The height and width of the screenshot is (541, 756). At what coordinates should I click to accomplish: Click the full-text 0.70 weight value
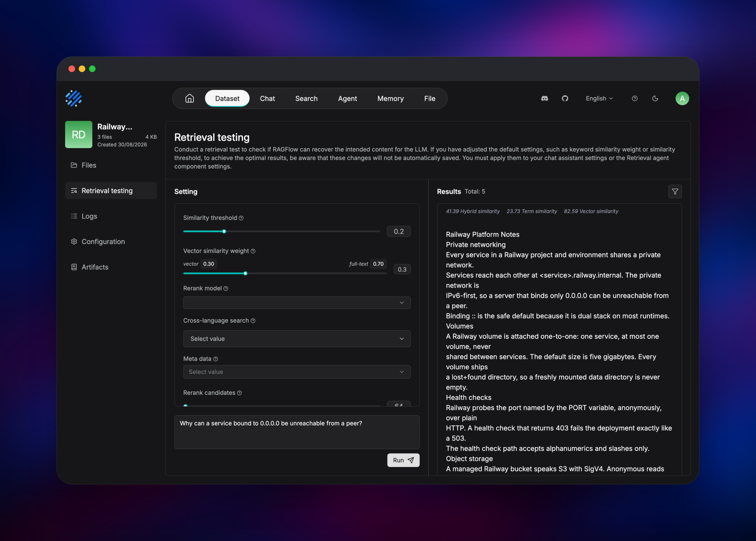click(x=378, y=264)
